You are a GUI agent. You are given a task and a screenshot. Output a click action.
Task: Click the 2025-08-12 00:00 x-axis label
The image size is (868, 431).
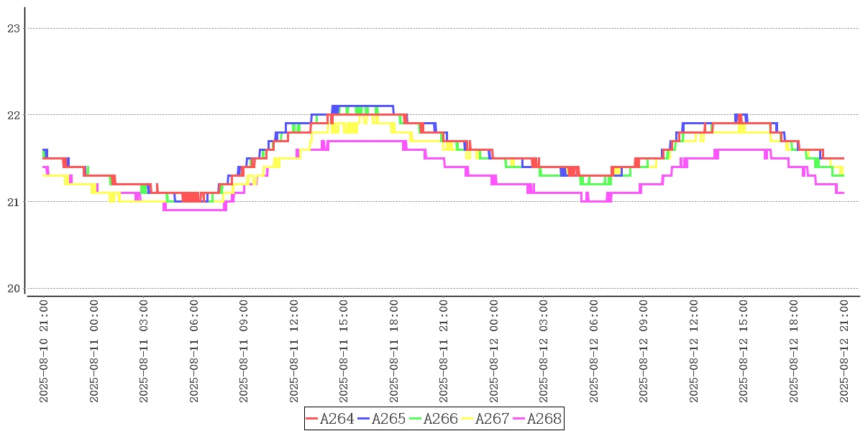click(494, 351)
